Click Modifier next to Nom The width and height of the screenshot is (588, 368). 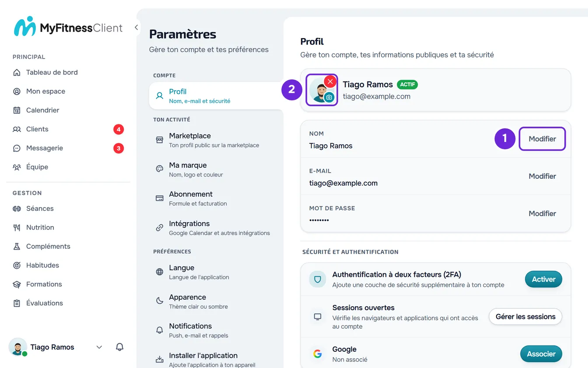pyautogui.click(x=542, y=139)
